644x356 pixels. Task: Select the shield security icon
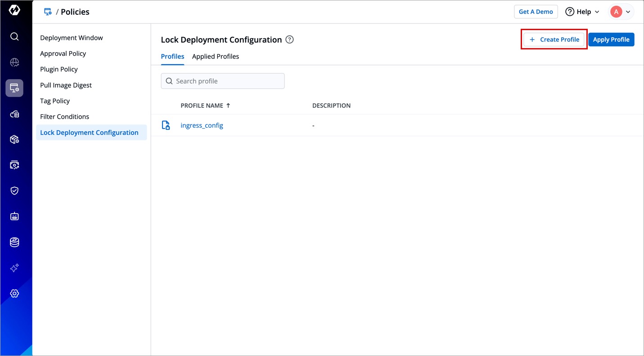click(14, 191)
